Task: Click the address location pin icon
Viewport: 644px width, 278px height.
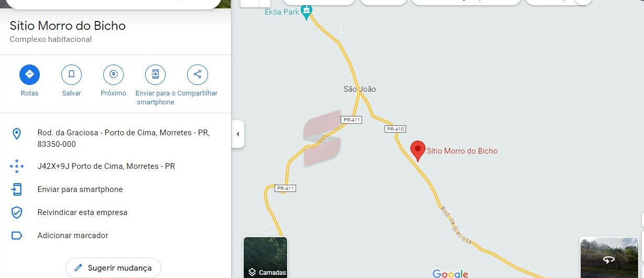Action: 17,134
